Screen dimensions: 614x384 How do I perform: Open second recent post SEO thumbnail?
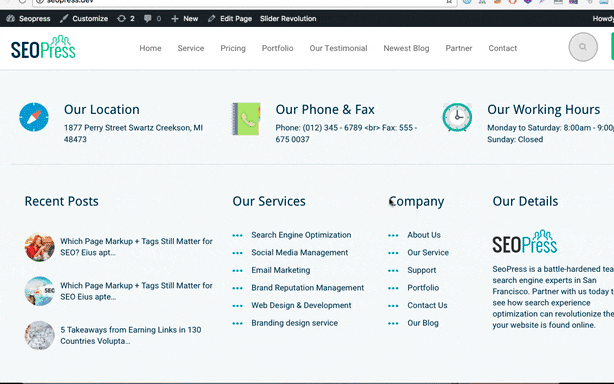pyautogui.click(x=40, y=291)
